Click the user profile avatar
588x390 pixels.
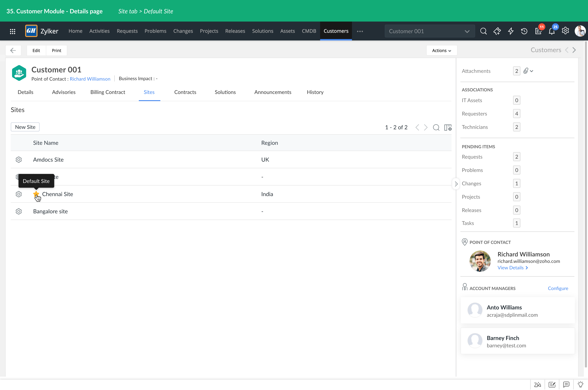[x=580, y=31]
